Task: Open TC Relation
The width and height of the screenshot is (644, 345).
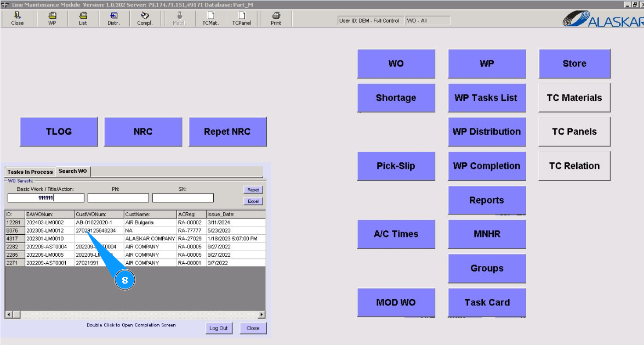Action: tap(574, 166)
